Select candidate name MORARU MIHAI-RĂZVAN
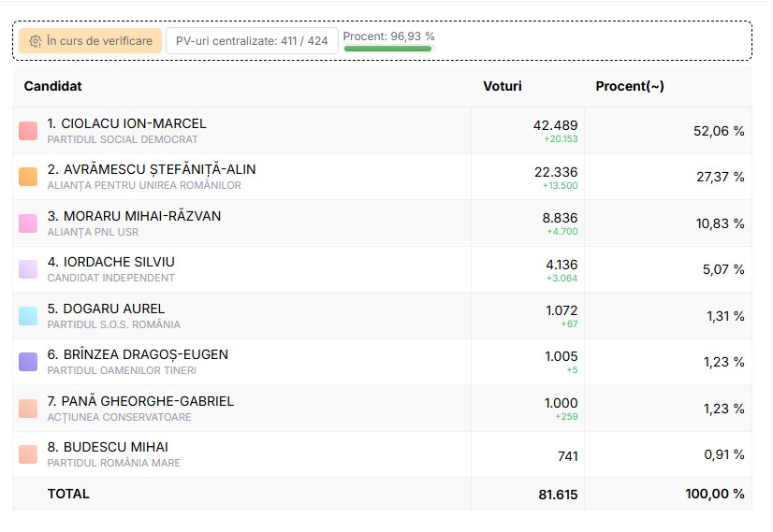The width and height of the screenshot is (773, 532). coord(135,216)
